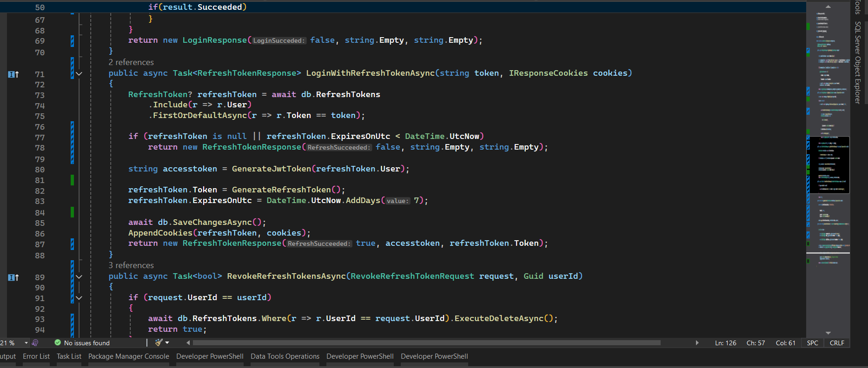This screenshot has height=368, width=868.
Task: Click the RefreshToken? type on line 73
Action: [x=160, y=94]
